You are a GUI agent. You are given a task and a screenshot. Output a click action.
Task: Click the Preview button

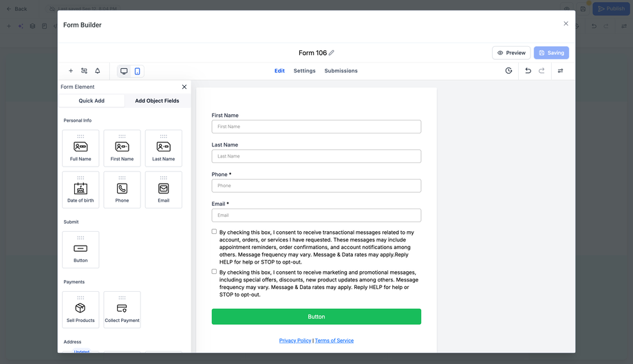point(511,53)
